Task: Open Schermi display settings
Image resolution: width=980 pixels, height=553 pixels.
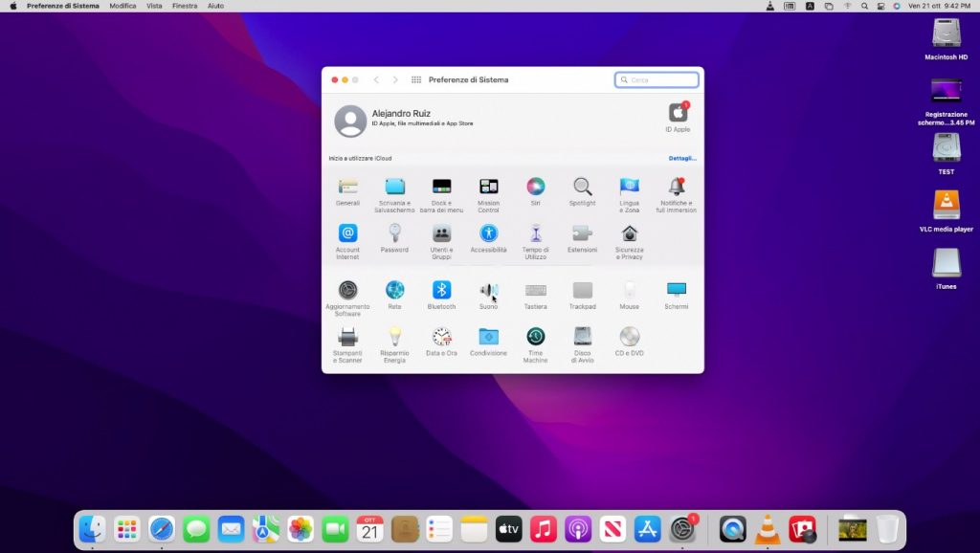Action: pos(676,291)
